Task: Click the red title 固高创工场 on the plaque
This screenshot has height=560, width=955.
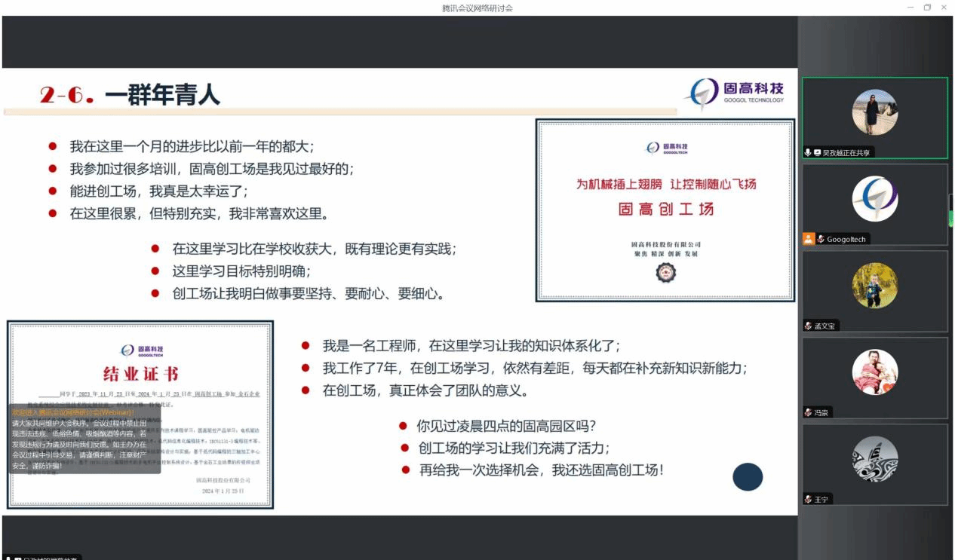Action: [x=666, y=209]
